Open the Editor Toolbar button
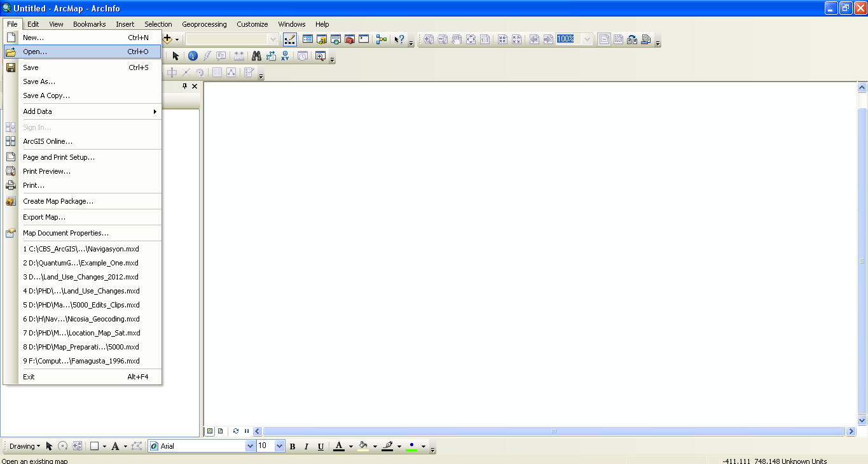The width and height of the screenshot is (868, 464). (289, 39)
